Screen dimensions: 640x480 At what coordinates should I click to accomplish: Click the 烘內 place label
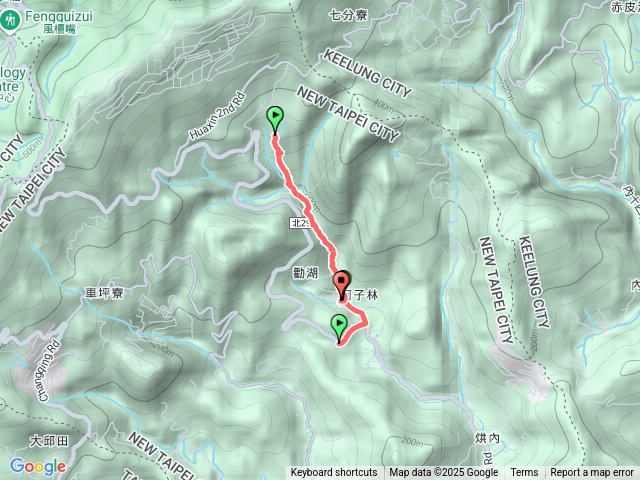click(487, 439)
